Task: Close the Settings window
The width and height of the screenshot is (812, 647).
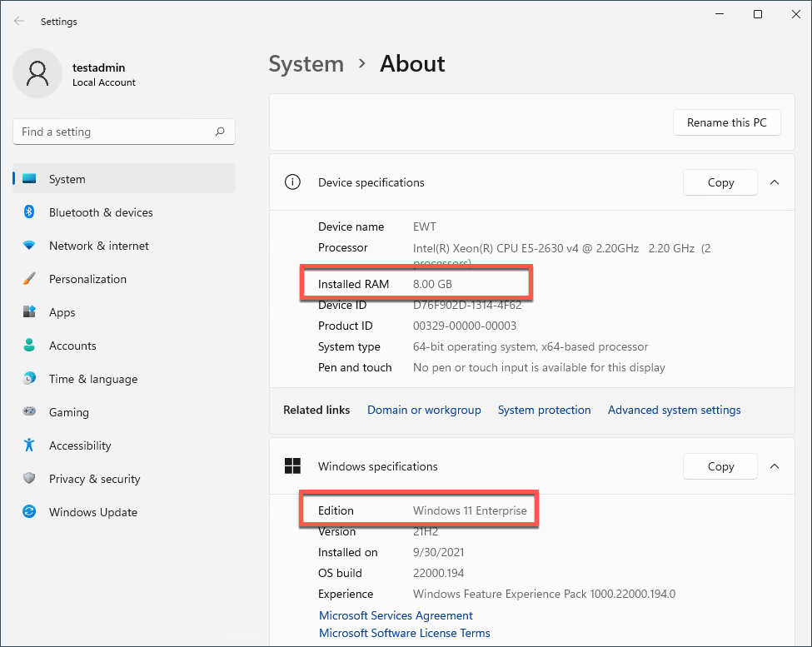Action: [796, 14]
